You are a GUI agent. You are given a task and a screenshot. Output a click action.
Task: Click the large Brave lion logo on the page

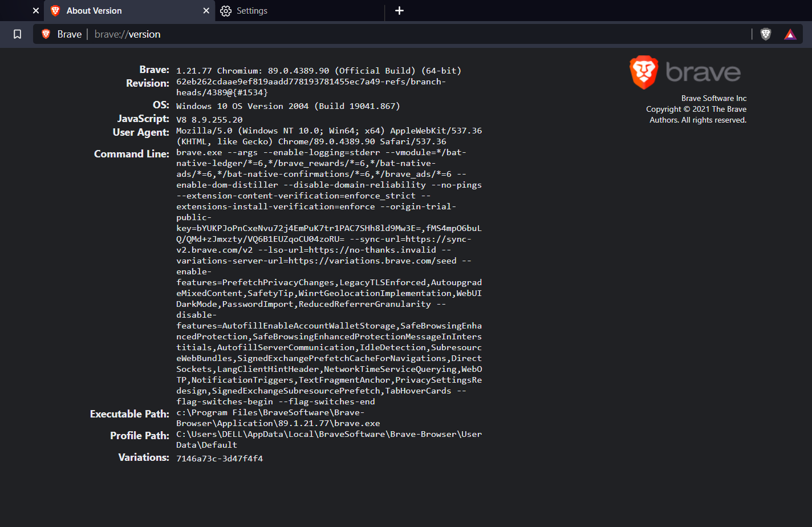(x=644, y=72)
